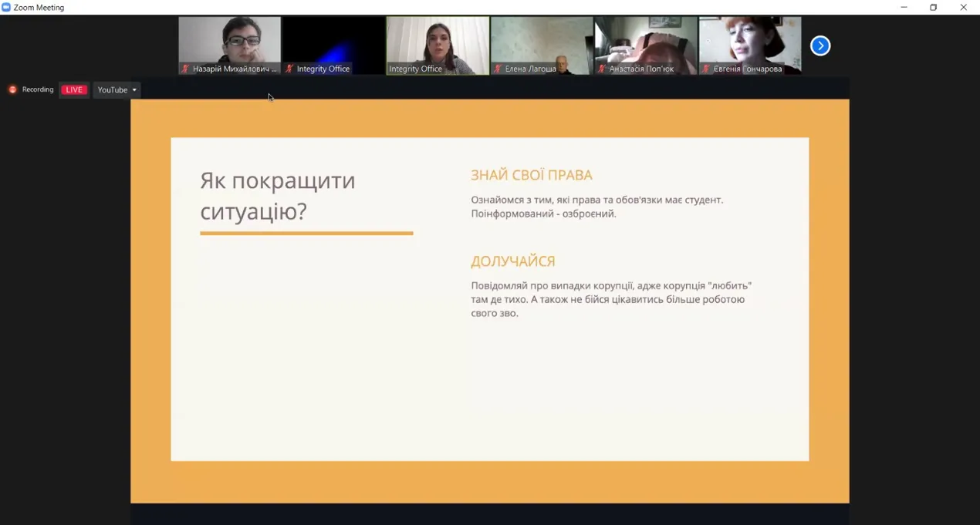The image size is (980, 525).
Task: Click the red Recording indicator icon
Action: coord(12,89)
